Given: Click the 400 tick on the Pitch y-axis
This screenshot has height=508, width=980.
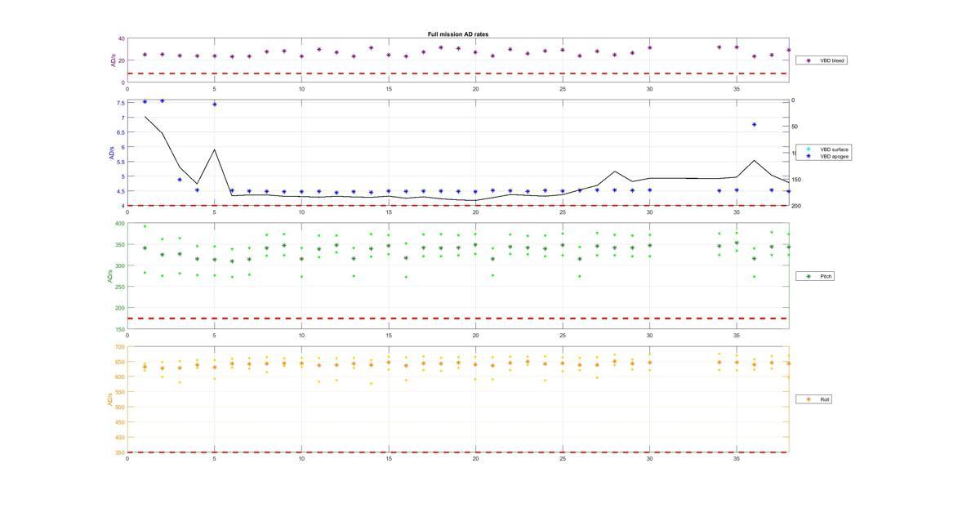Looking at the screenshot, I should click(x=120, y=223).
